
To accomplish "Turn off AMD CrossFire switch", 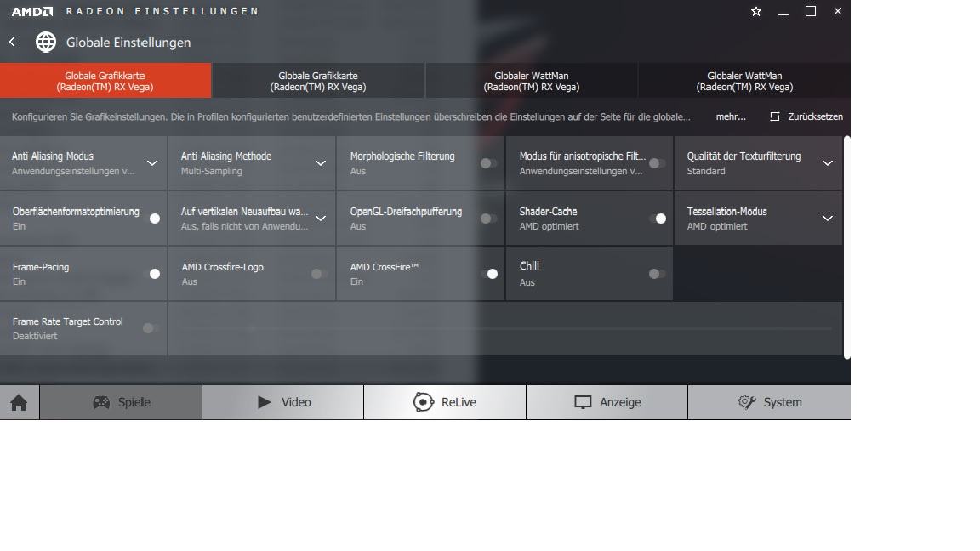I will click(x=489, y=274).
